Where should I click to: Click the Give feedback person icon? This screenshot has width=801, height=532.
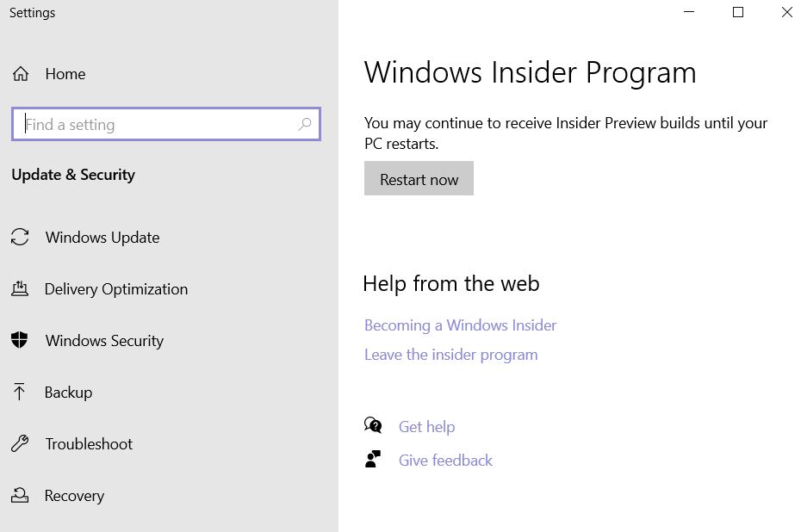373,459
